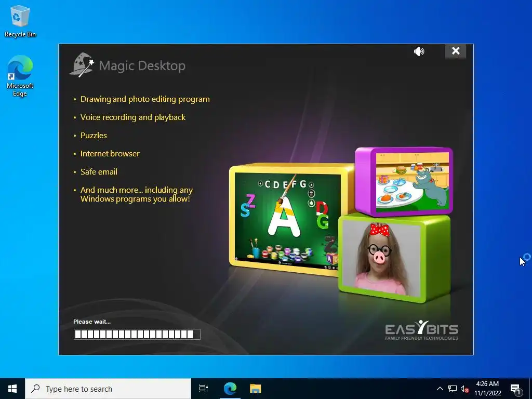The width and height of the screenshot is (532, 399).
Task: Open the Recycle Bin desktop icon
Action: 20,21
